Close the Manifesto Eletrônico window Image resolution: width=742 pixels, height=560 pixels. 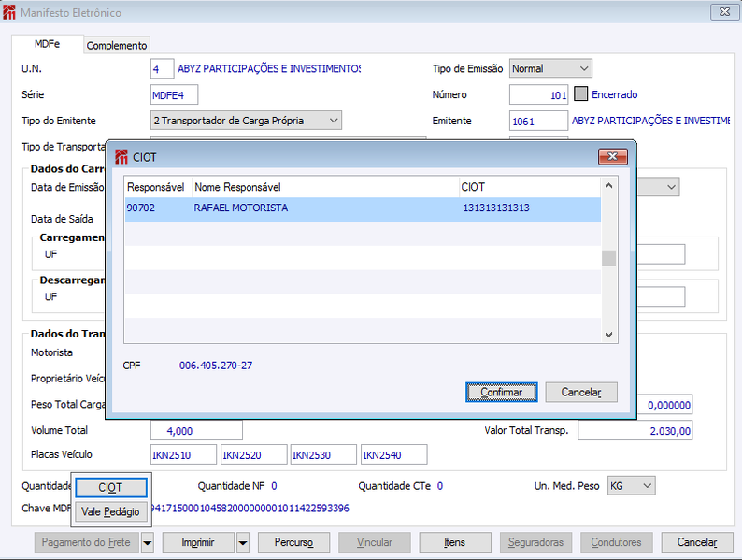724,12
